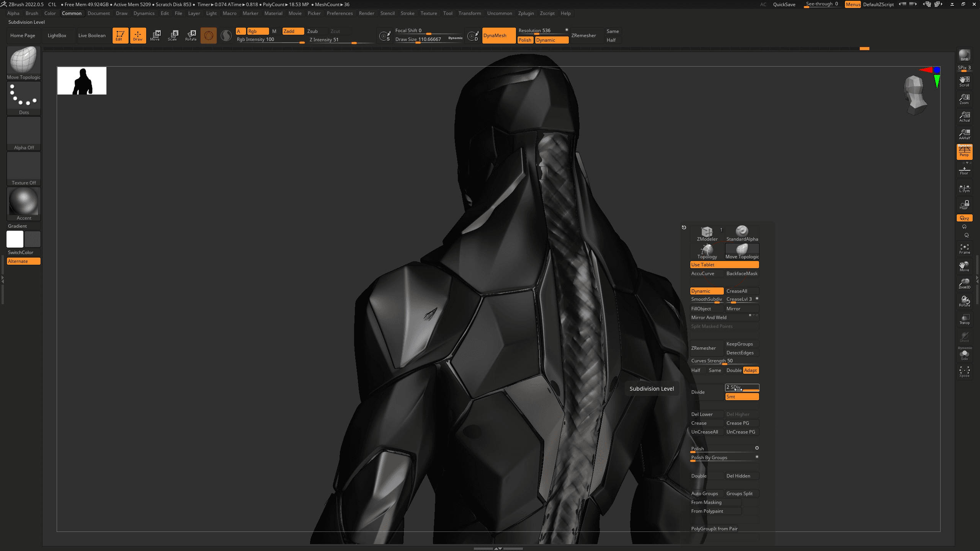Click the DynaMesh button
The height and width of the screenshot is (551, 980).
(496, 35)
